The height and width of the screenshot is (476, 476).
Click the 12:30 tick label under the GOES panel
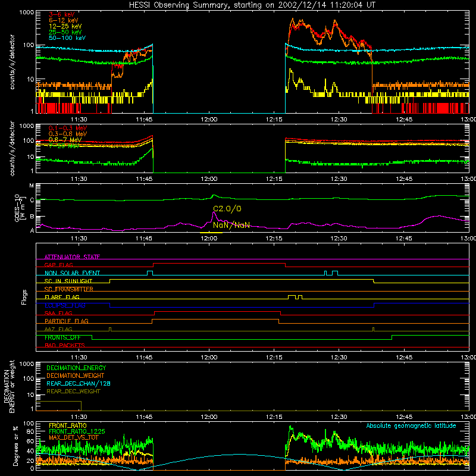click(x=339, y=239)
